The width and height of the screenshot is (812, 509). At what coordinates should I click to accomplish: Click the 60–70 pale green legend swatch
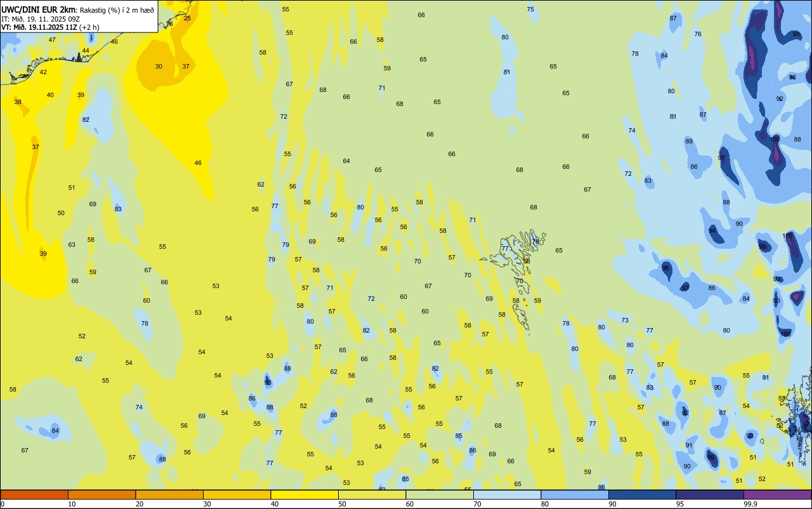[x=440, y=494]
